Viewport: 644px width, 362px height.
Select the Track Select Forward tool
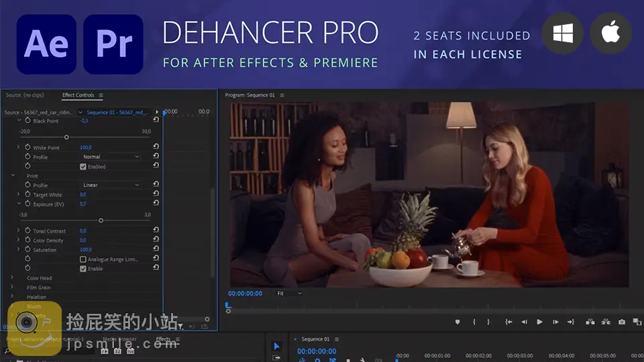pyautogui.click(x=276, y=358)
